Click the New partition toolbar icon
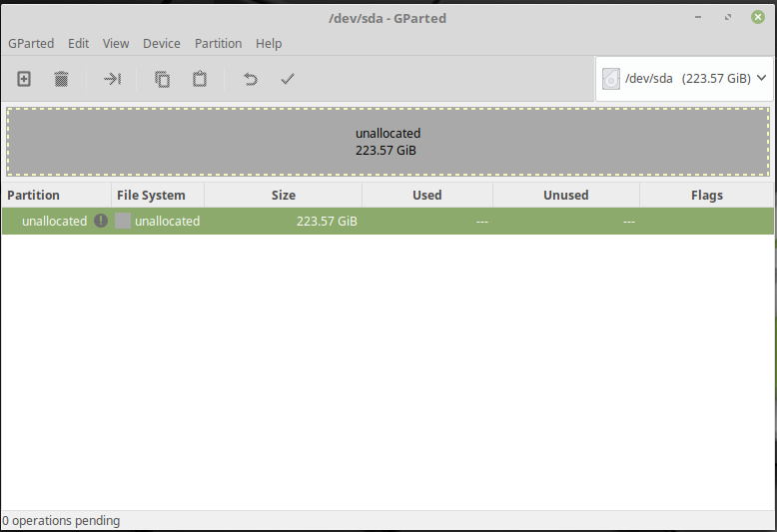This screenshot has width=777, height=532. pyautogui.click(x=24, y=79)
